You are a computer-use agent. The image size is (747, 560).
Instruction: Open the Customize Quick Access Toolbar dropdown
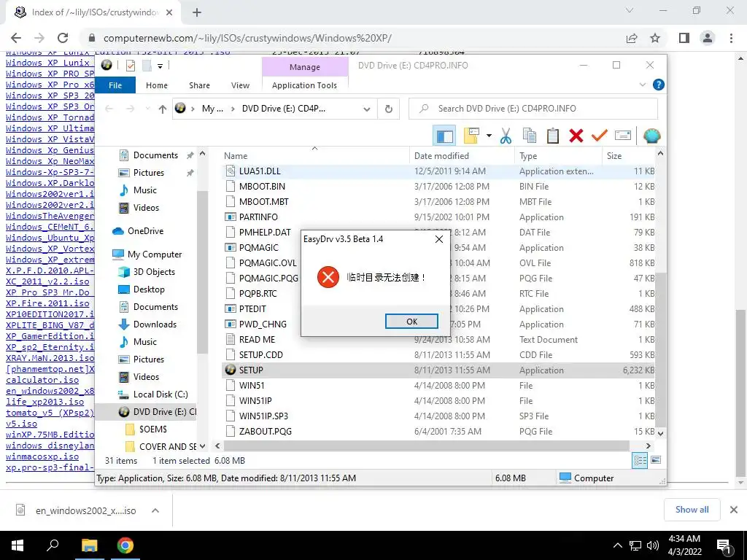click(x=160, y=66)
